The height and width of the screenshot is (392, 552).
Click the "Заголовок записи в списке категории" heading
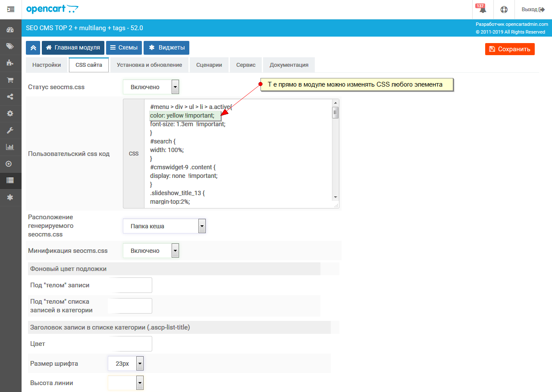click(110, 327)
